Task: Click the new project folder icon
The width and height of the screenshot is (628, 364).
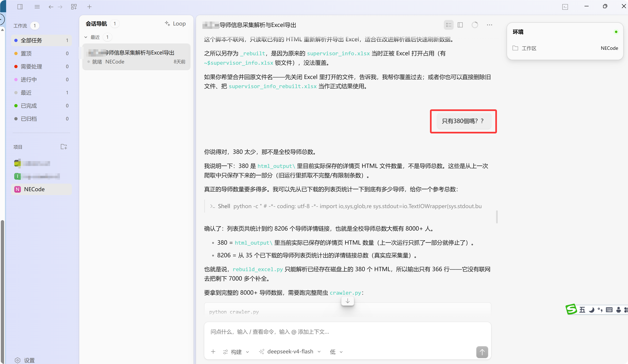Action: [64, 147]
